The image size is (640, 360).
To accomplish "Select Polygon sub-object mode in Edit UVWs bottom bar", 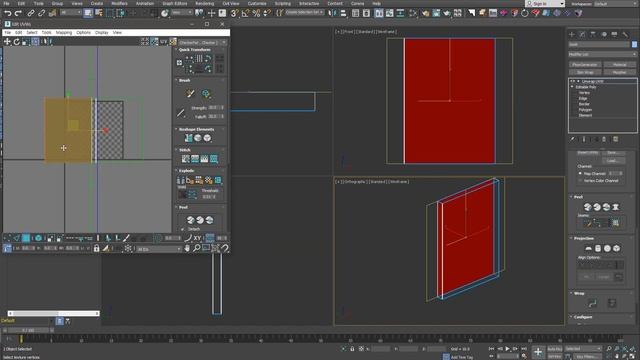I will pyautogui.click(x=26, y=238).
